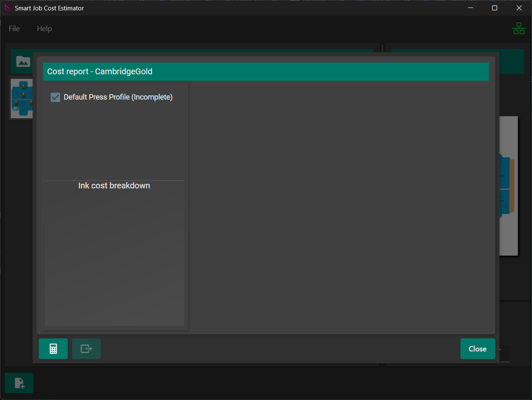This screenshot has height=400, width=532.
Task: Select the blue box artwork thumbnail
Action: pos(21,99)
